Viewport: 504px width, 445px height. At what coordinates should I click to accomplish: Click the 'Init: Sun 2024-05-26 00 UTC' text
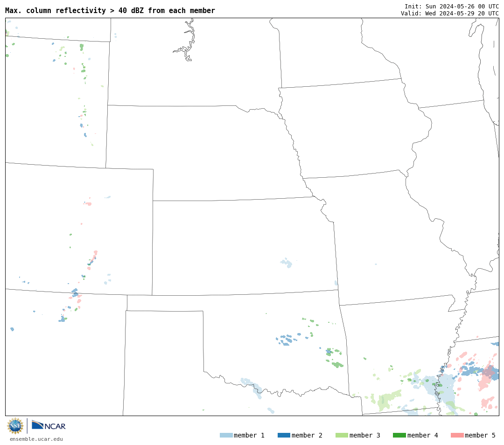(452, 7)
